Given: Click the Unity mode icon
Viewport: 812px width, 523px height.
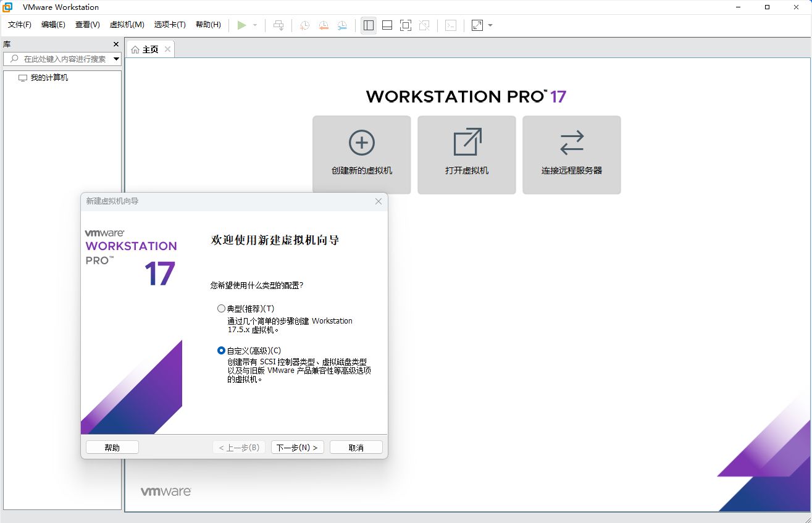Looking at the screenshot, I should click(424, 25).
